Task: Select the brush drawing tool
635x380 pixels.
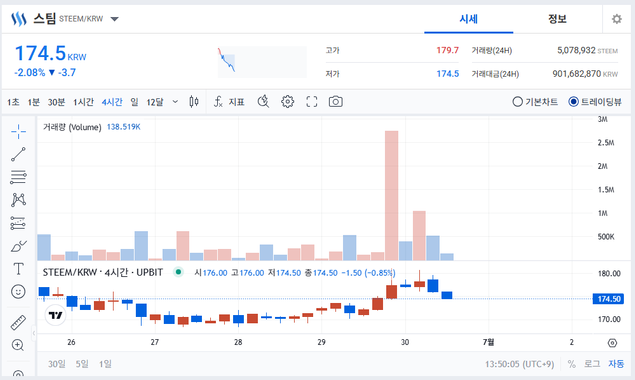Action: click(x=18, y=246)
